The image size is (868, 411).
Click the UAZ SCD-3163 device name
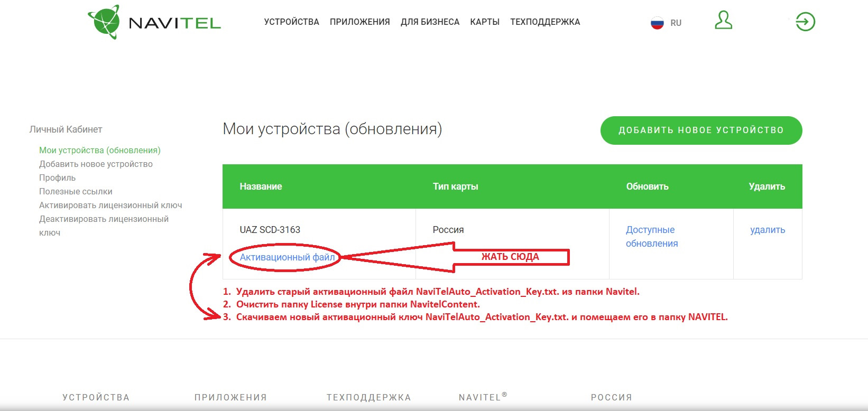click(270, 230)
